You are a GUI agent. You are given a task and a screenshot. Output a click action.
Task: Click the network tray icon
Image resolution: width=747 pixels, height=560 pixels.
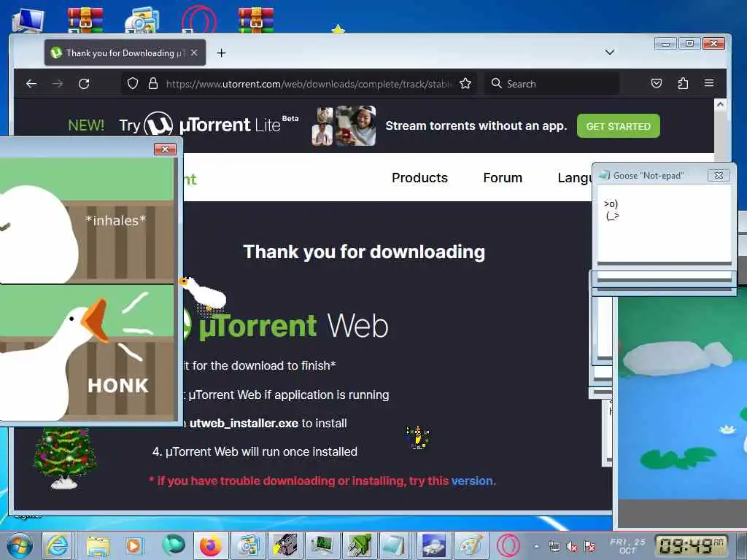tap(554, 546)
